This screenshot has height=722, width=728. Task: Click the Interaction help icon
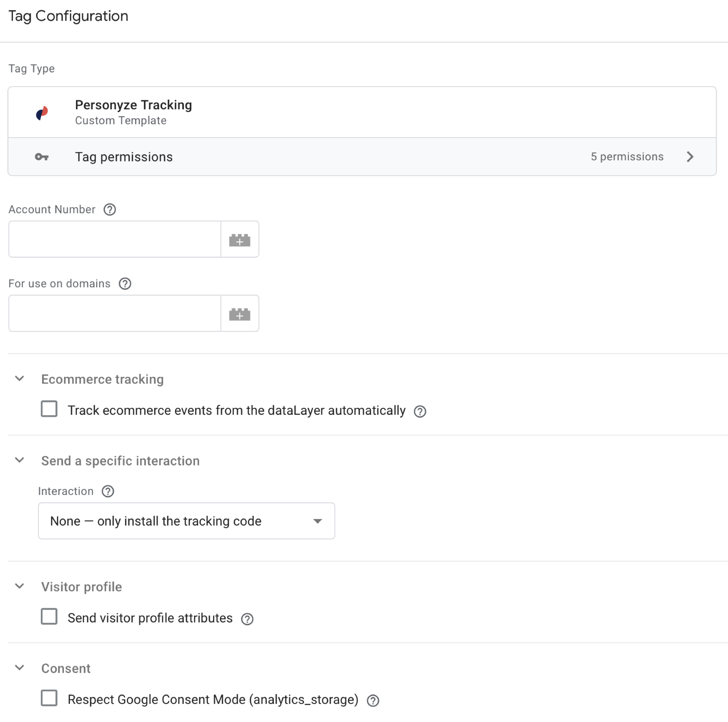[108, 491]
